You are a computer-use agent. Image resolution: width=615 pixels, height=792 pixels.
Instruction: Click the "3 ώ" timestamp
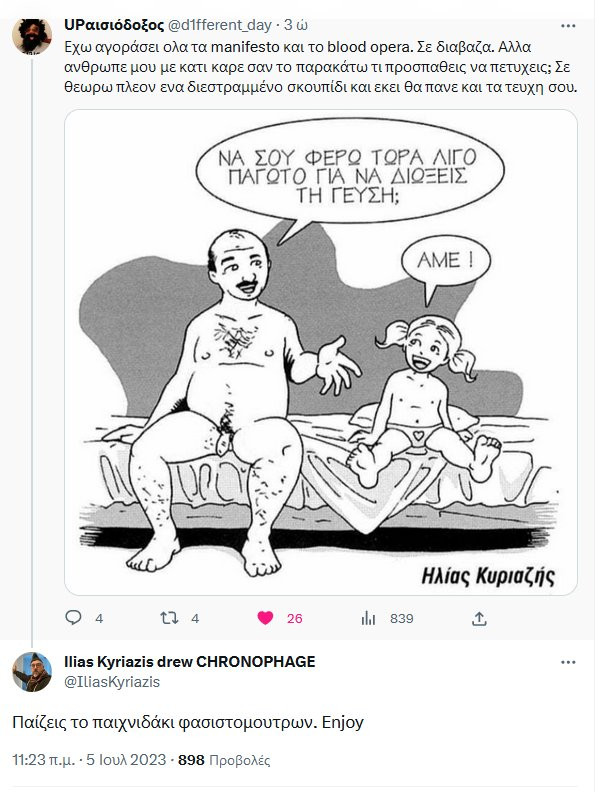pos(294,23)
